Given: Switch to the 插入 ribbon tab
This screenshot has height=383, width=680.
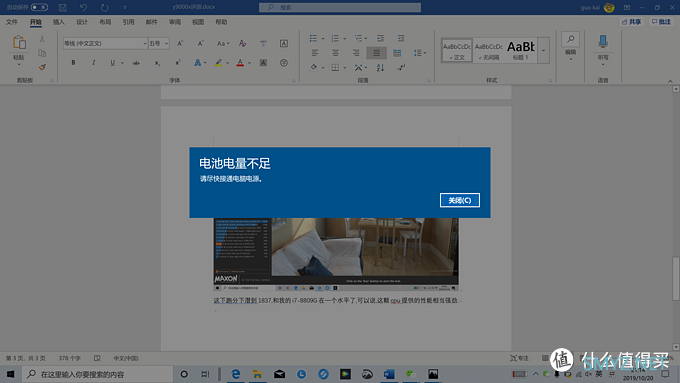Looking at the screenshot, I should tap(59, 22).
